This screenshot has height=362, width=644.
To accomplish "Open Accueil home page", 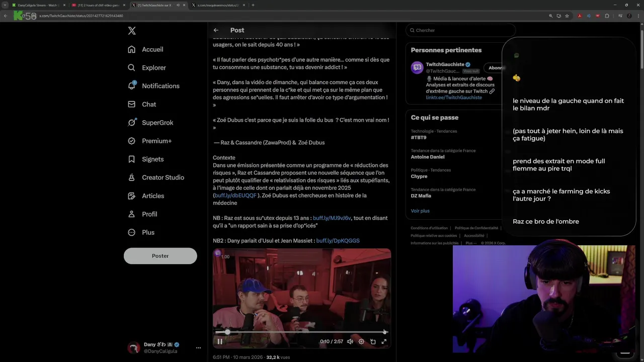I will point(145,49).
